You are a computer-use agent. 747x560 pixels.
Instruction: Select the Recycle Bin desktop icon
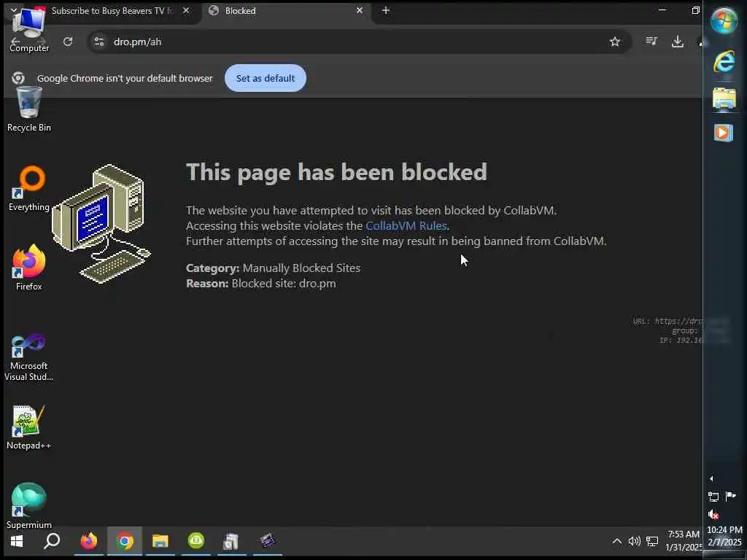[x=29, y=109]
